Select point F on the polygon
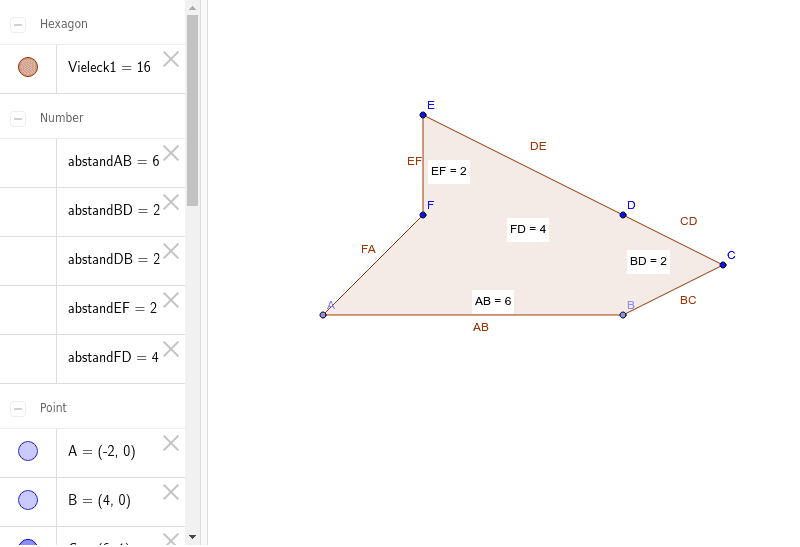This screenshot has width=800, height=547. click(x=423, y=215)
